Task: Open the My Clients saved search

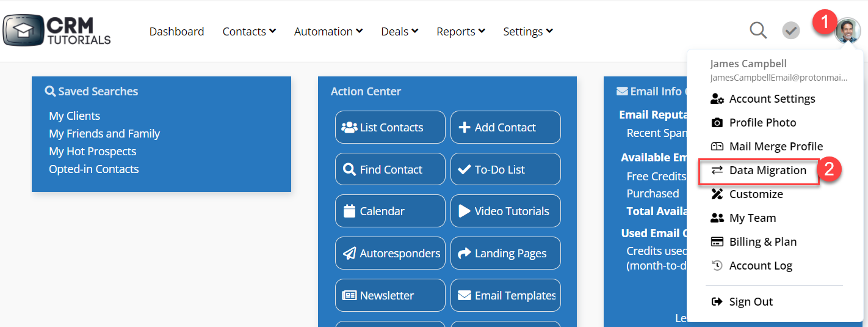Action: pyautogui.click(x=74, y=116)
